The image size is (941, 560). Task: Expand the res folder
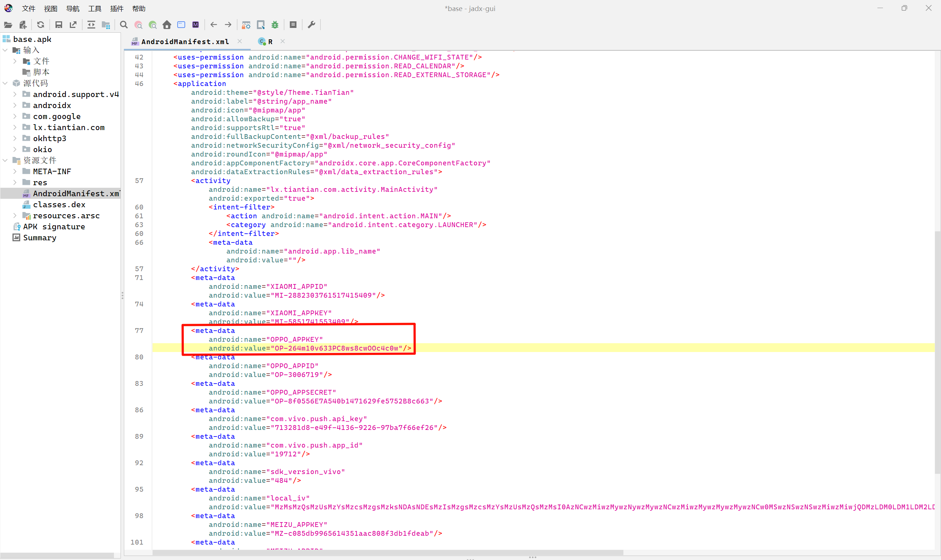[x=15, y=183]
